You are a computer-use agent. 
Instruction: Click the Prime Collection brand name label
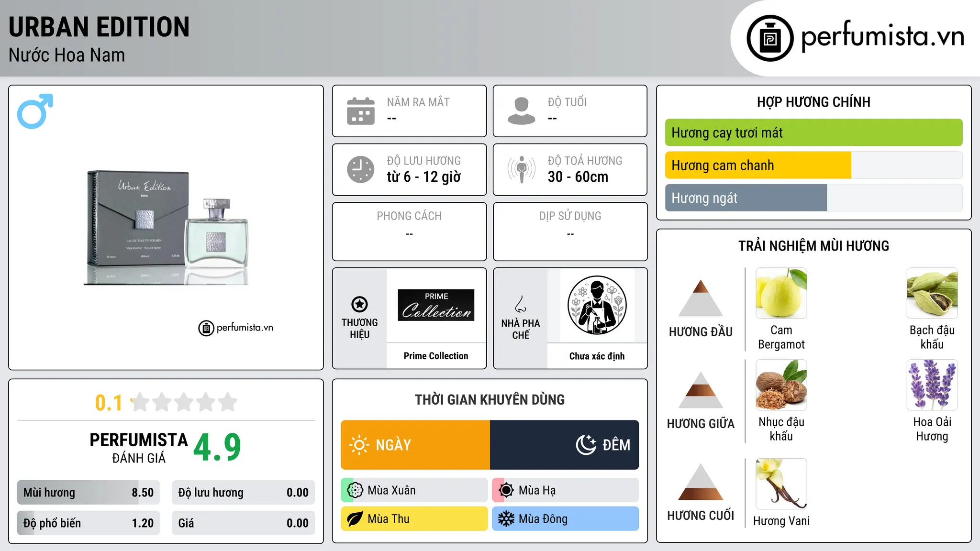click(436, 356)
